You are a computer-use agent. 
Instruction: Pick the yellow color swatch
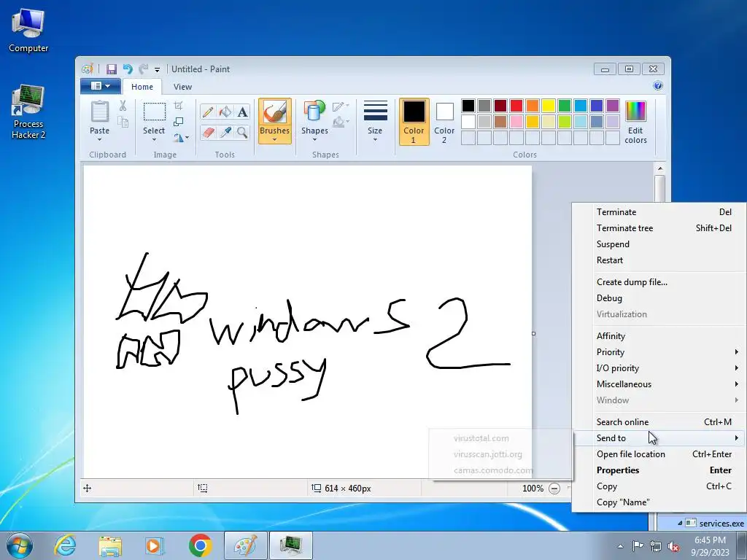[x=549, y=106]
